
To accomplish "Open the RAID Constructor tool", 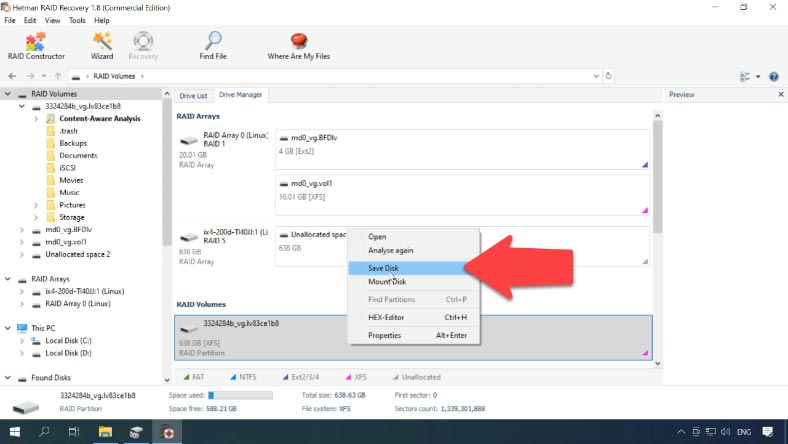I will click(x=36, y=46).
